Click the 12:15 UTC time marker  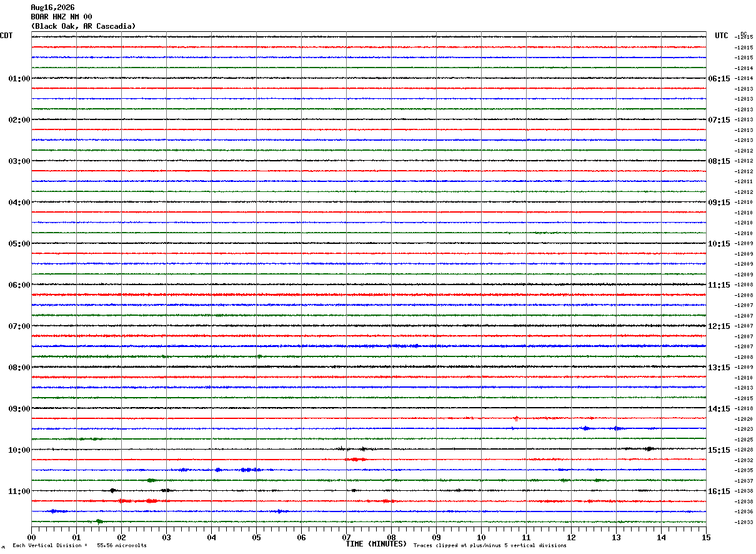click(719, 326)
